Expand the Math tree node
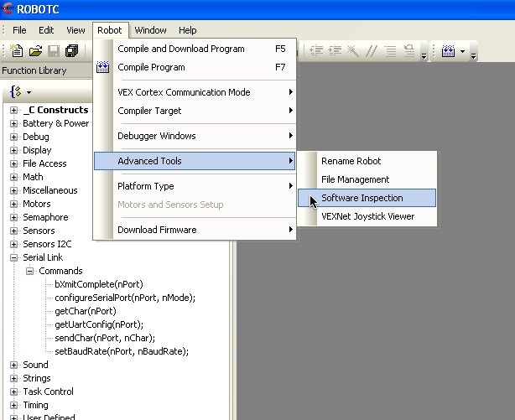This screenshot has height=420, width=515. (x=13, y=177)
